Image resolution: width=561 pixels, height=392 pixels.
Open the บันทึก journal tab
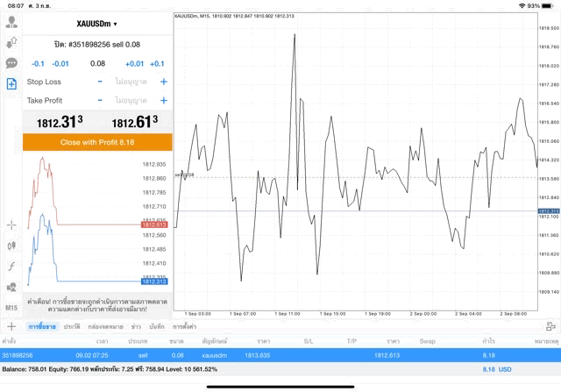(x=157, y=326)
